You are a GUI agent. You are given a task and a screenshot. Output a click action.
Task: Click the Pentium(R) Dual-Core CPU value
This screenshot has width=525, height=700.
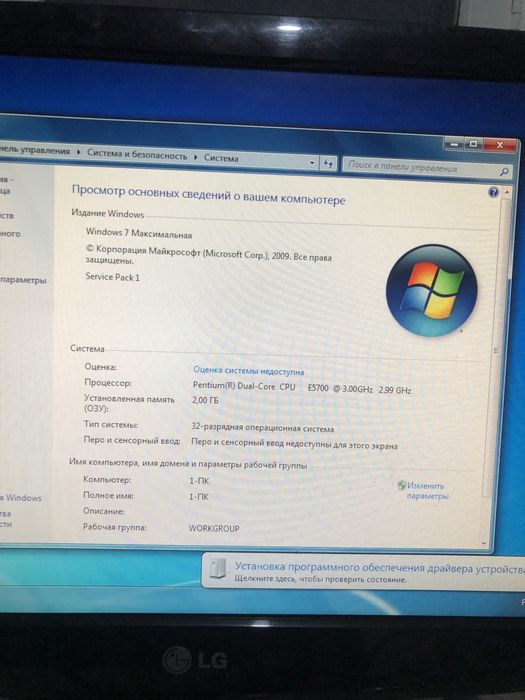tap(302, 388)
